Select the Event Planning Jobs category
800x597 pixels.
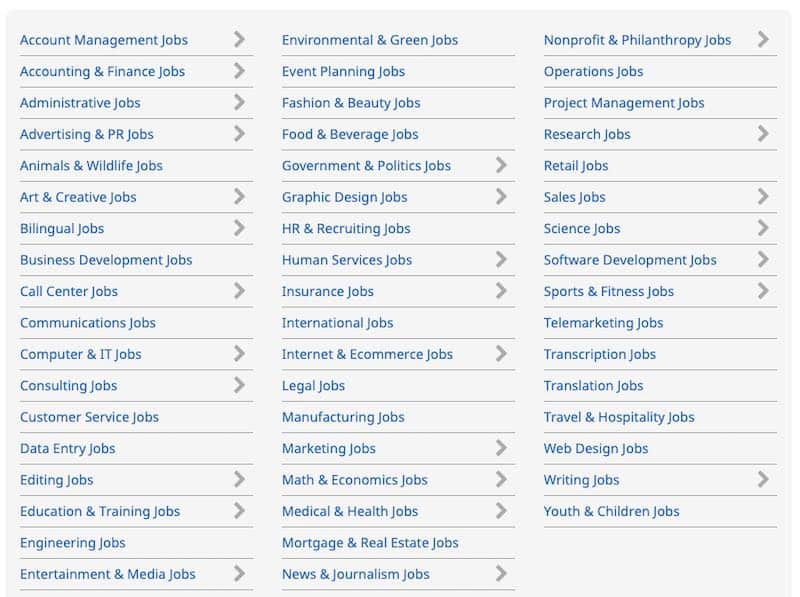[342, 71]
